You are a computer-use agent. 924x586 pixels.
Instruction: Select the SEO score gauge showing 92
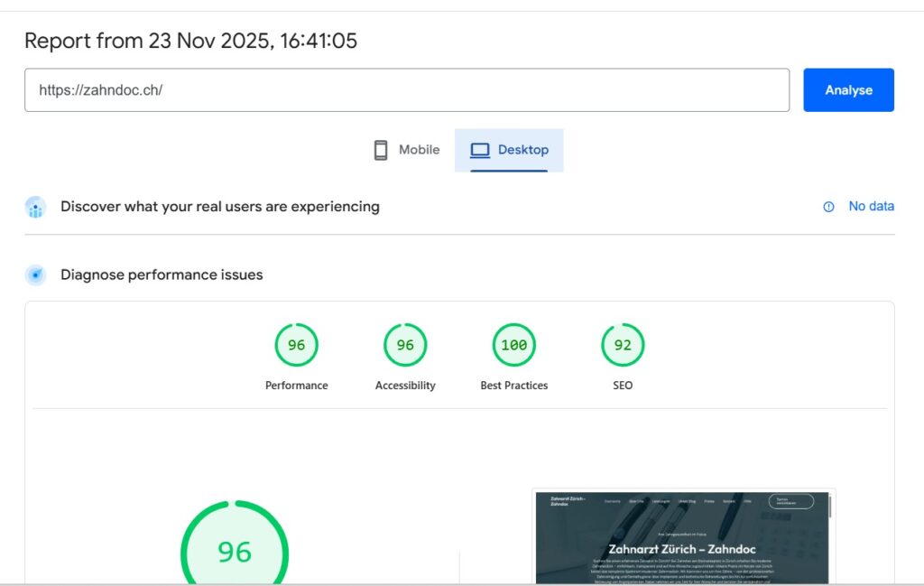tap(623, 345)
